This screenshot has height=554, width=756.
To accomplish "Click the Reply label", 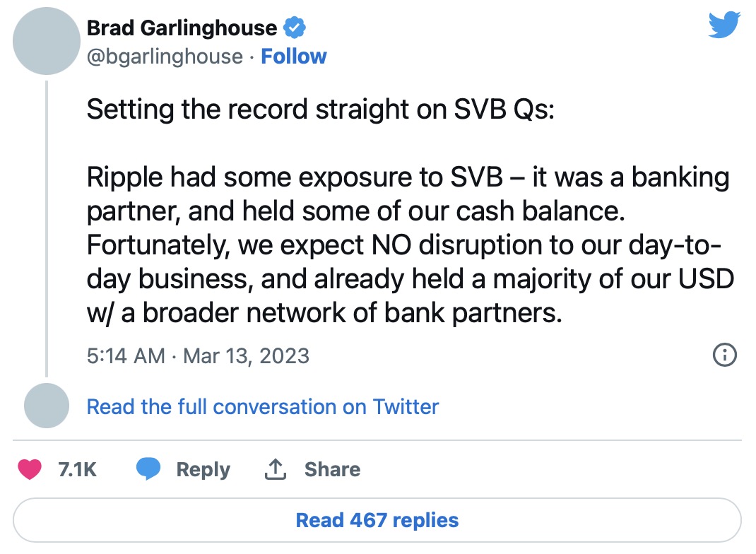I will [203, 470].
